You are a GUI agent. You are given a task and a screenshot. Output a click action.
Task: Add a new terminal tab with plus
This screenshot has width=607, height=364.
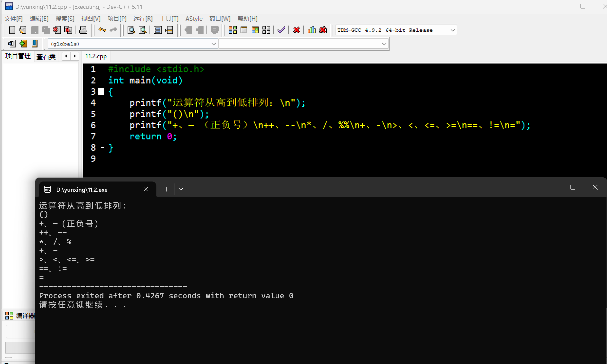(166, 189)
